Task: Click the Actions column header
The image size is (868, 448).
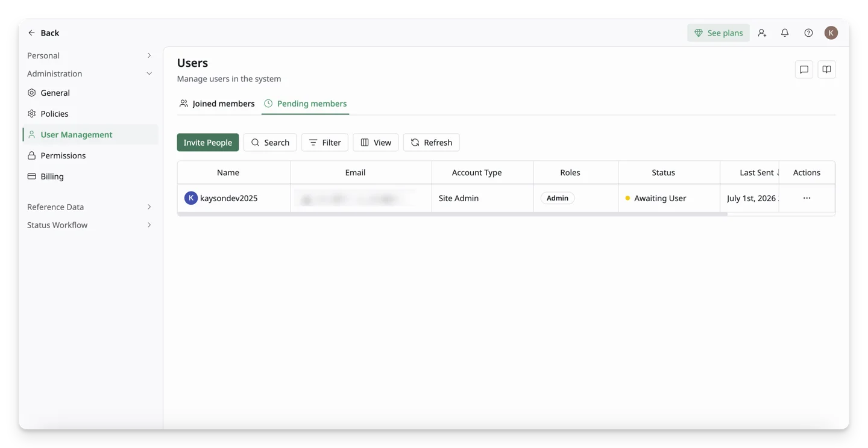Action: tap(807, 173)
